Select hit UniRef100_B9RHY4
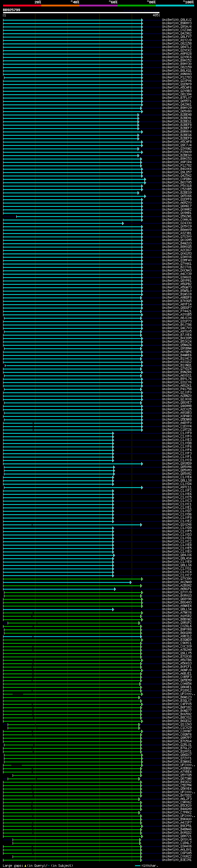 (177, 132)
